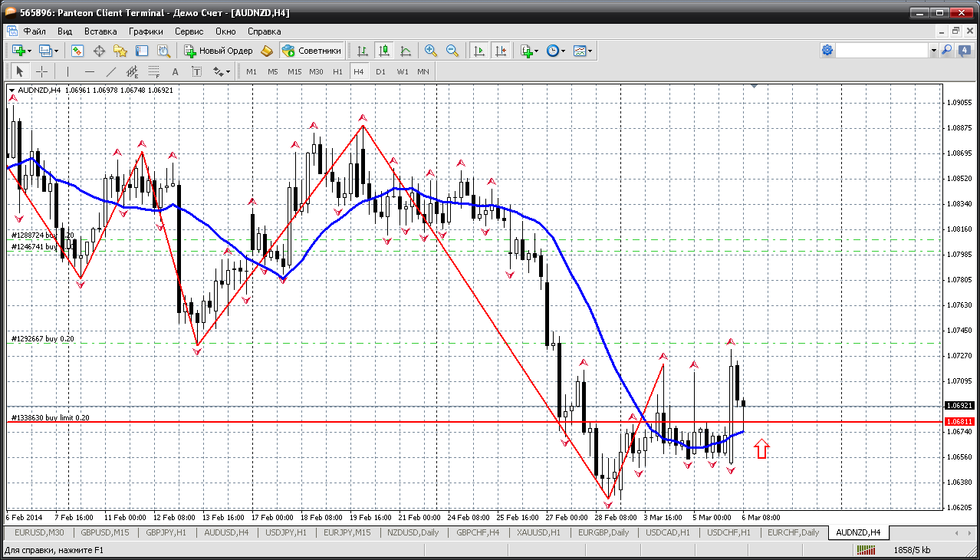Select the Fibonacci retracement tool
The height and width of the screenshot is (560, 980).
tap(154, 71)
